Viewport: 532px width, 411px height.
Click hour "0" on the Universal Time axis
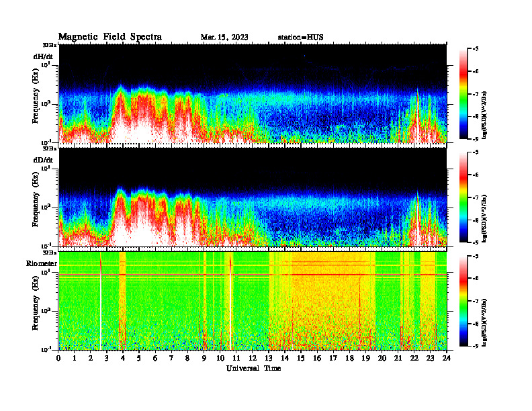coord(58,359)
